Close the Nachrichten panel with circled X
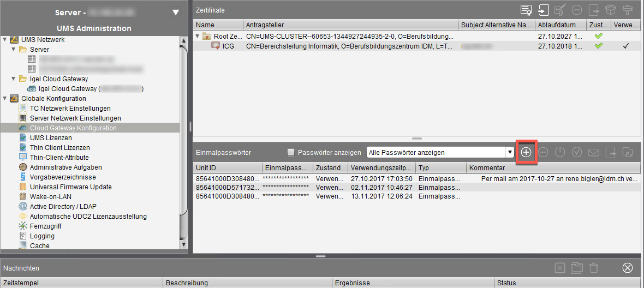The width and height of the screenshot is (644, 288). pyautogui.click(x=627, y=268)
